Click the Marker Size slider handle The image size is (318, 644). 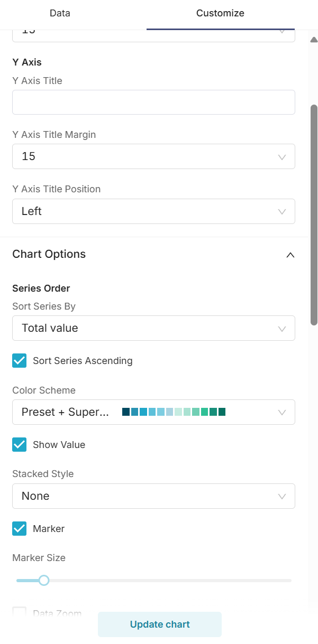click(44, 581)
